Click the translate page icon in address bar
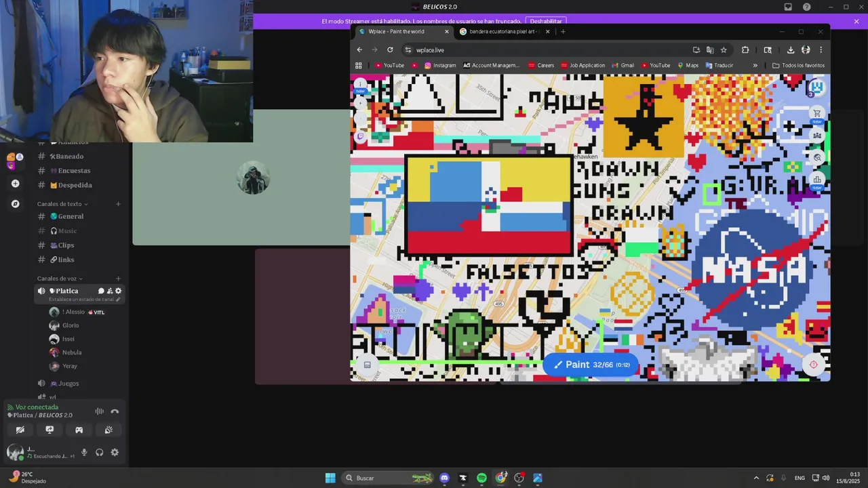Viewport: 868px width, 488px height. click(710, 49)
